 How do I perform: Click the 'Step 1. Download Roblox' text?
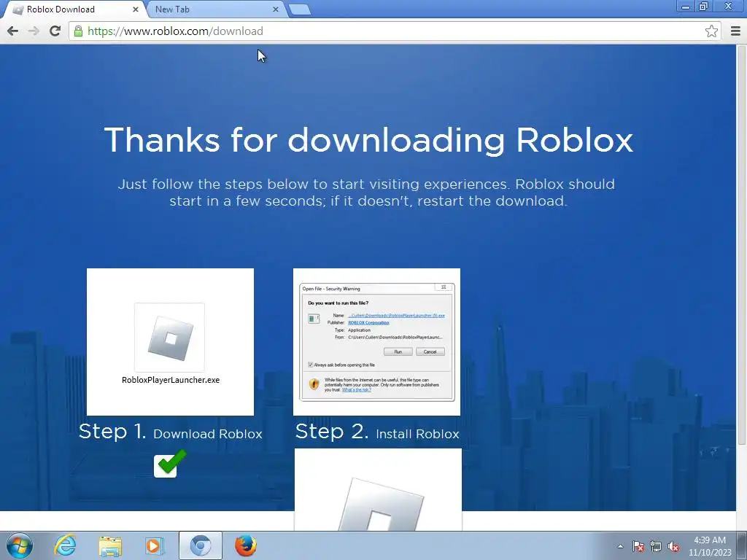pyautogui.click(x=171, y=432)
